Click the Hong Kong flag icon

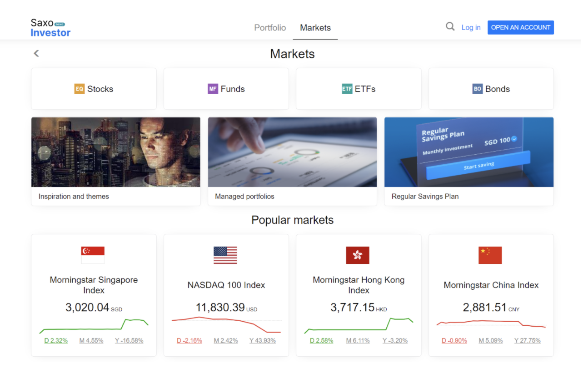click(358, 255)
